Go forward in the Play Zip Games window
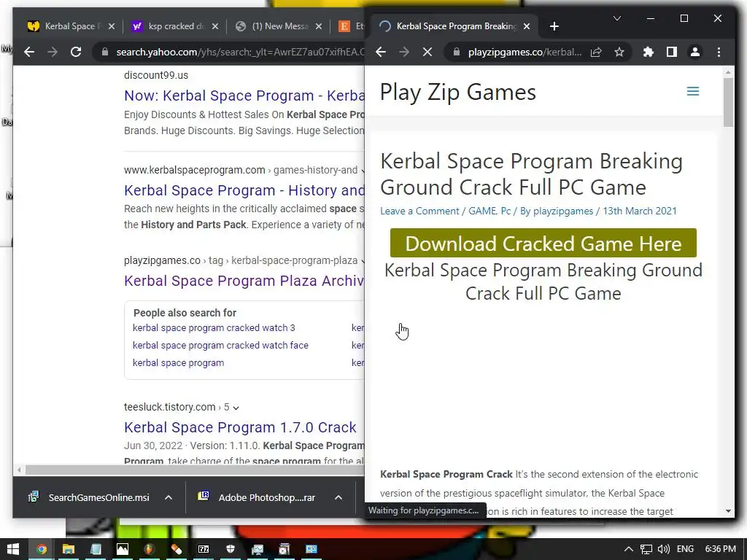 coord(404,52)
